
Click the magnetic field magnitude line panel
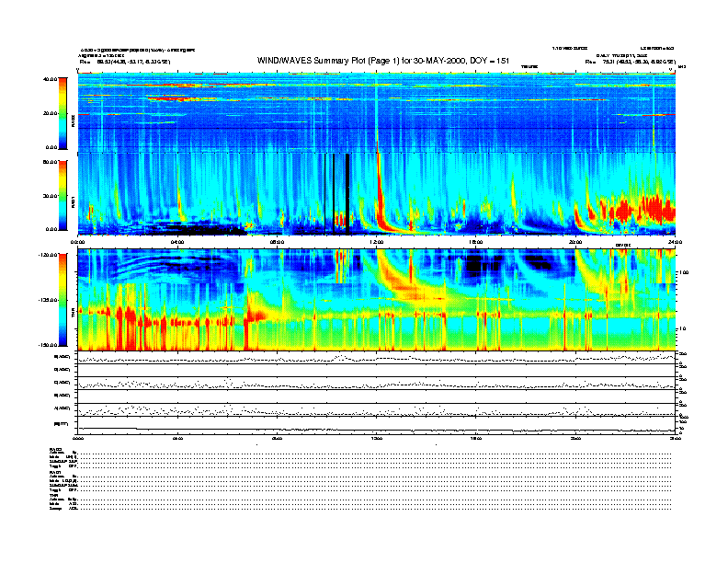pyautogui.click(x=377, y=426)
